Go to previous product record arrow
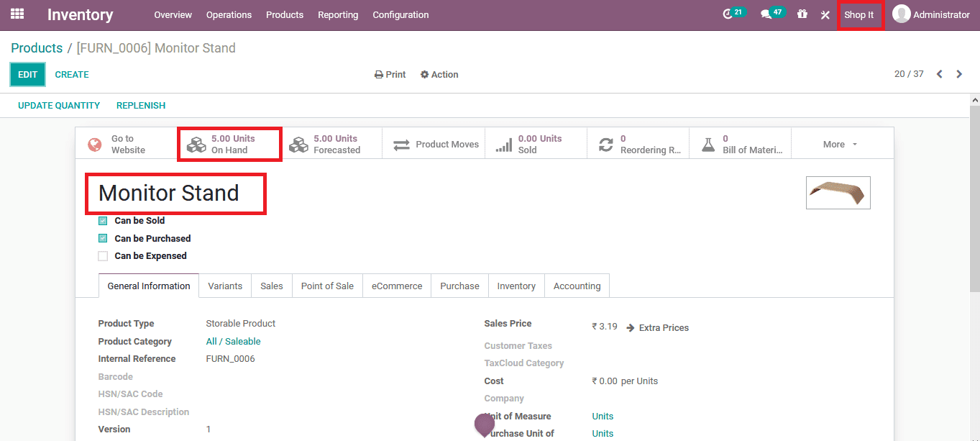The image size is (980, 441). click(x=940, y=74)
